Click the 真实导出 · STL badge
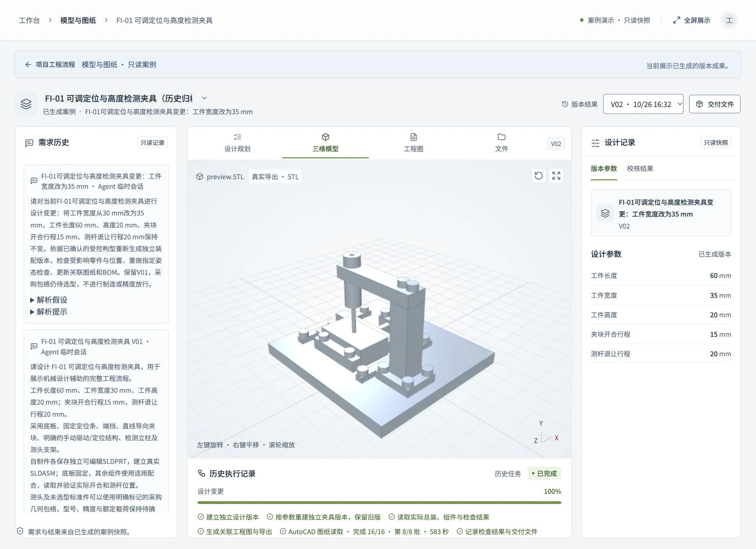 click(x=275, y=177)
